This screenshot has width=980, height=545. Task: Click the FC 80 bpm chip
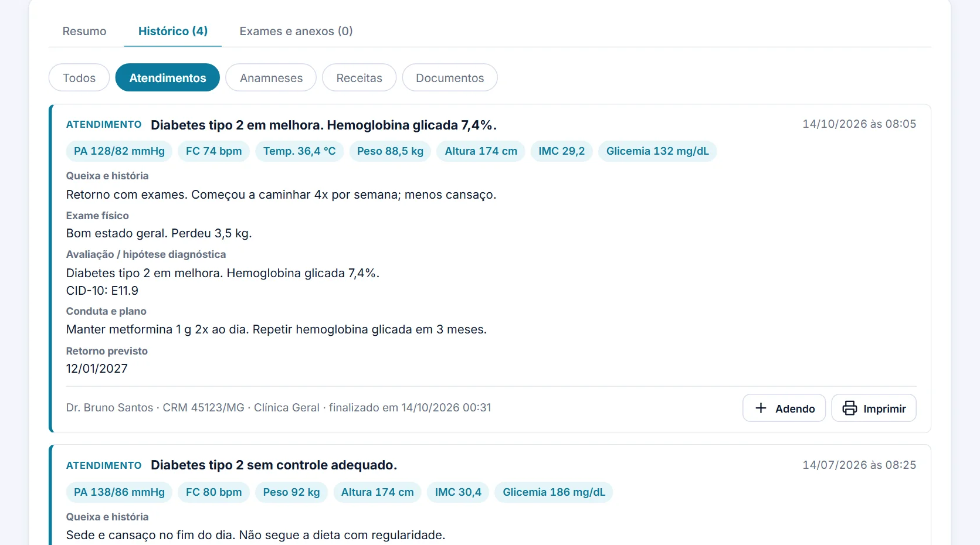tap(214, 492)
